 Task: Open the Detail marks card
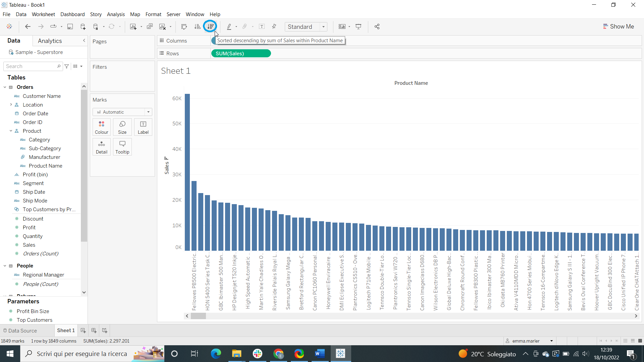point(102,147)
